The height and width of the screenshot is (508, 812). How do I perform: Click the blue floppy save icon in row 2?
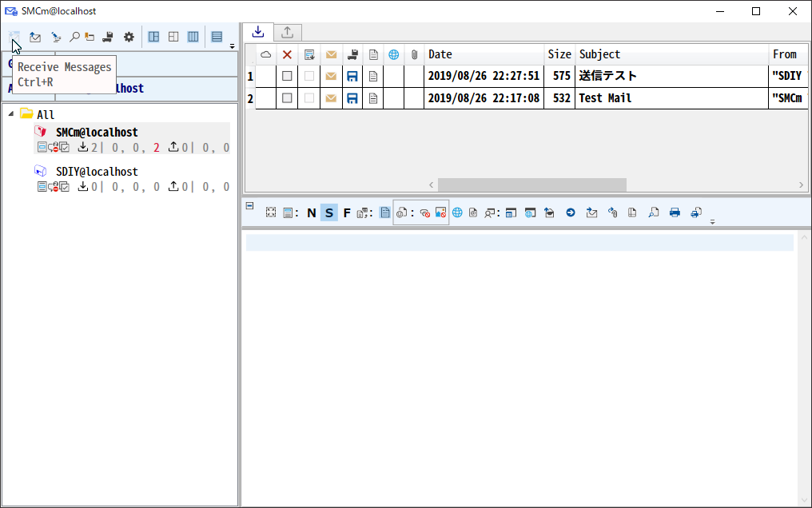tap(352, 98)
